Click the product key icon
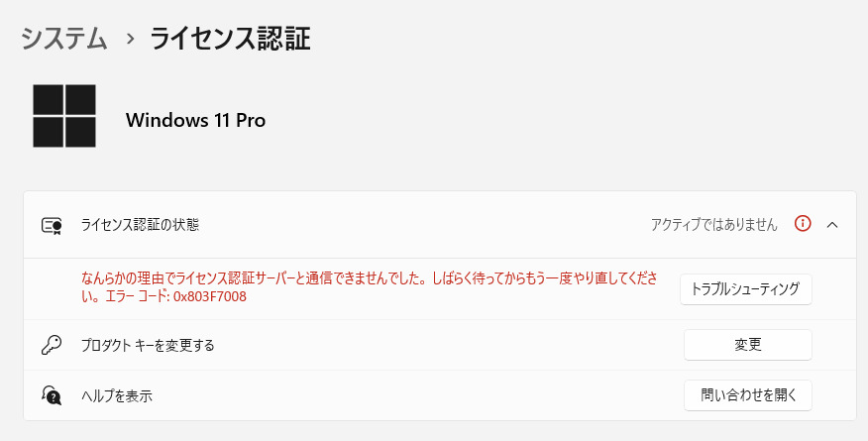Image resolution: width=868 pixels, height=441 pixels. 52,346
